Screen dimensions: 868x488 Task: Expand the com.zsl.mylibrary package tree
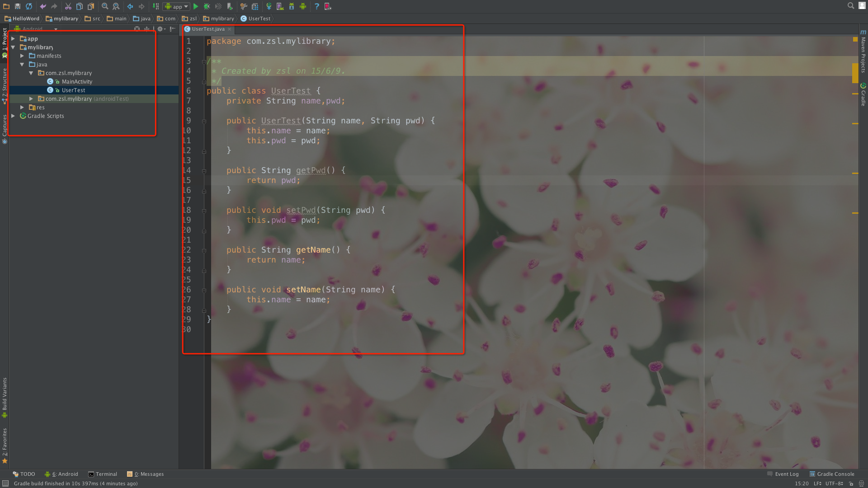point(31,73)
